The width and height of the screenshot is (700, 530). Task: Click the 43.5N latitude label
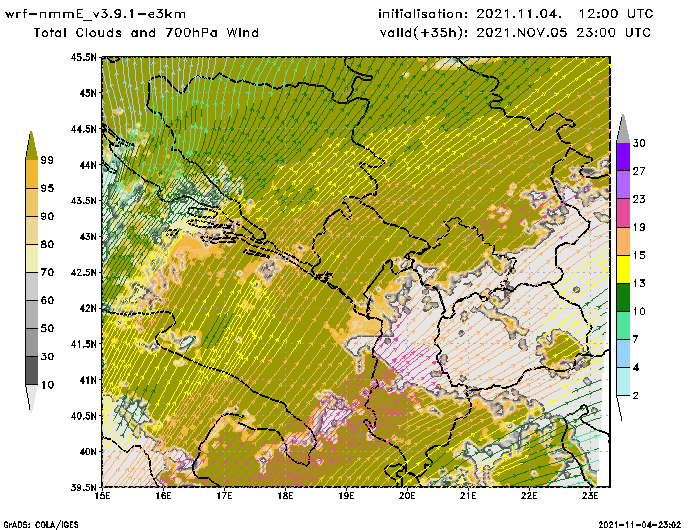coord(83,200)
